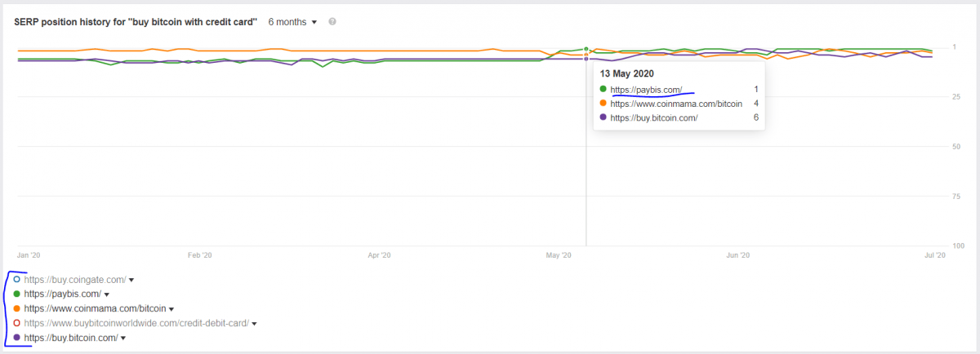
Task: Click the position 75 axis label
Action: click(x=955, y=197)
